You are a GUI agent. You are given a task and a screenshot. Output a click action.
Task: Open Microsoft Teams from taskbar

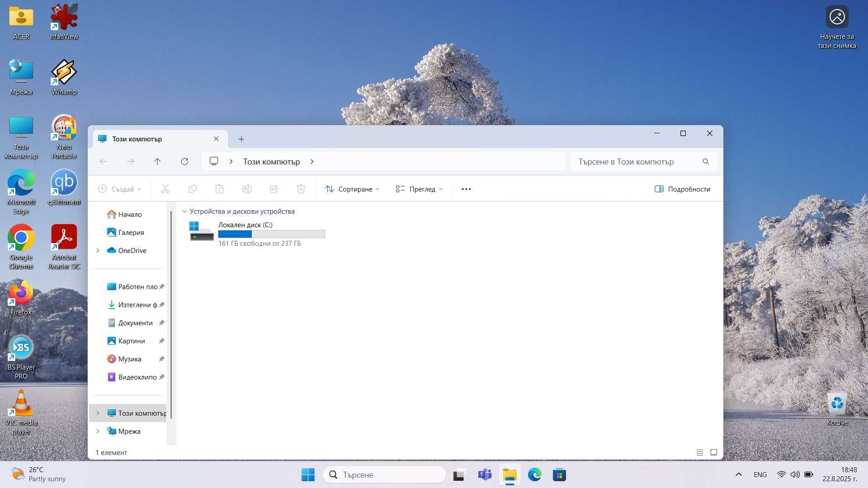(x=485, y=475)
